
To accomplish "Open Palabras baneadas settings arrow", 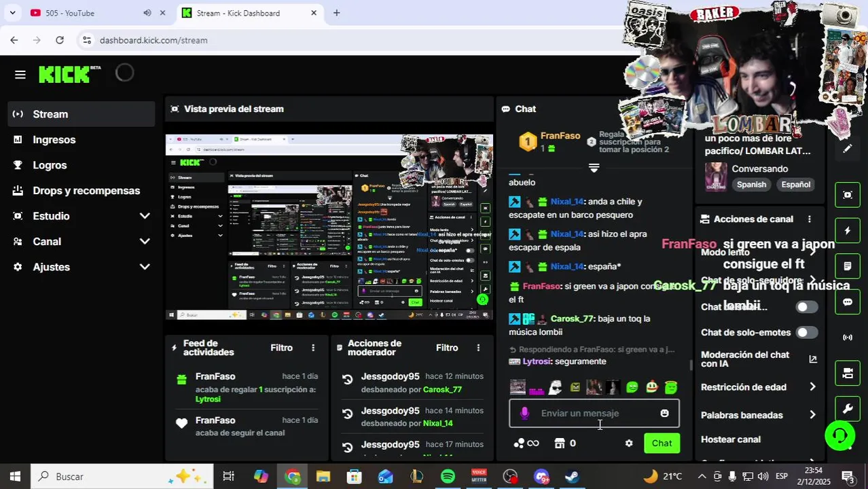I will (x=813, y=415).
